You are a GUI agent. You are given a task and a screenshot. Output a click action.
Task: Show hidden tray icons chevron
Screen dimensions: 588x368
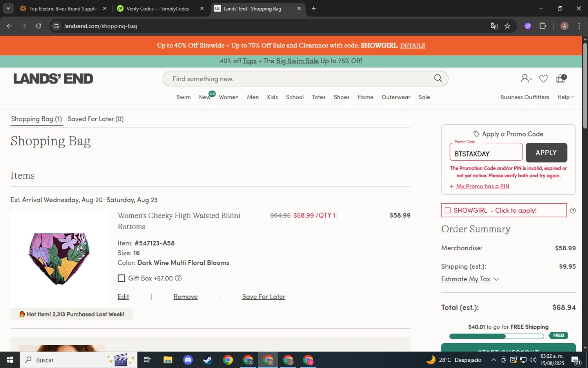click(x=494, y=360)
